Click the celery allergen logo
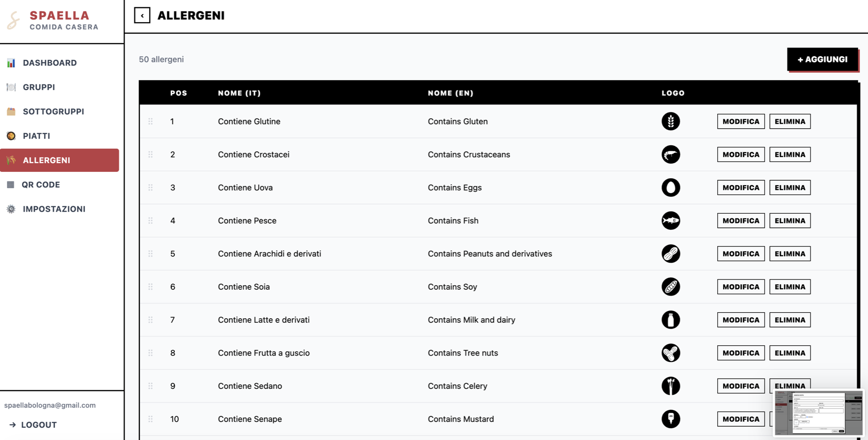 click(671, 386)
